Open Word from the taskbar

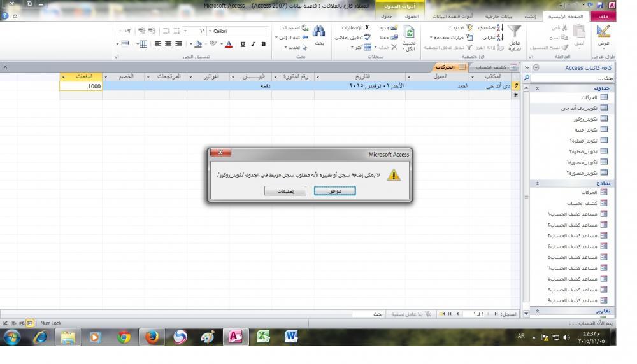pyautogui.click(x=291, y=337)
